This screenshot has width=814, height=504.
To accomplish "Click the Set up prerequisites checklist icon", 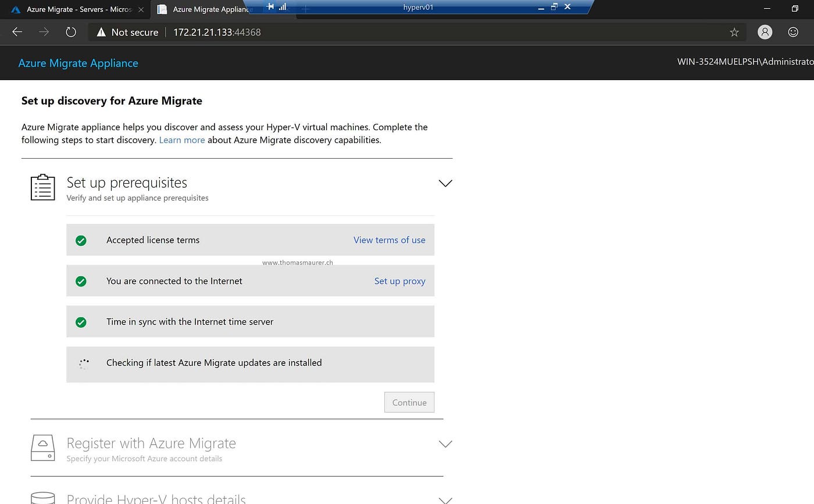I will [42, 187].
